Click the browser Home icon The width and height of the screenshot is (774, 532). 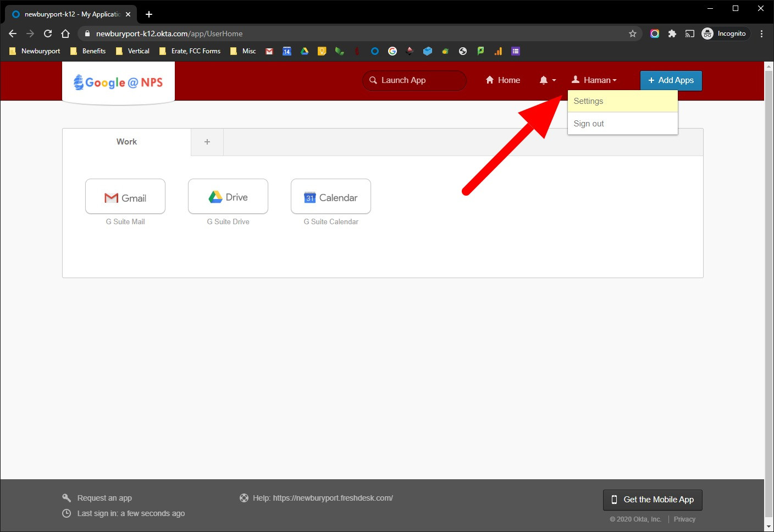[65, 34]
